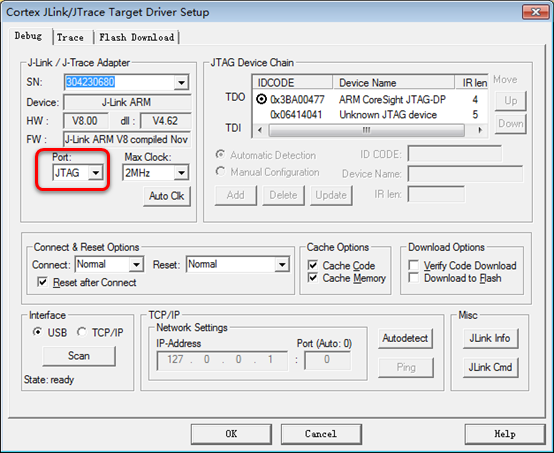Open the Flash Download tab

137,37
